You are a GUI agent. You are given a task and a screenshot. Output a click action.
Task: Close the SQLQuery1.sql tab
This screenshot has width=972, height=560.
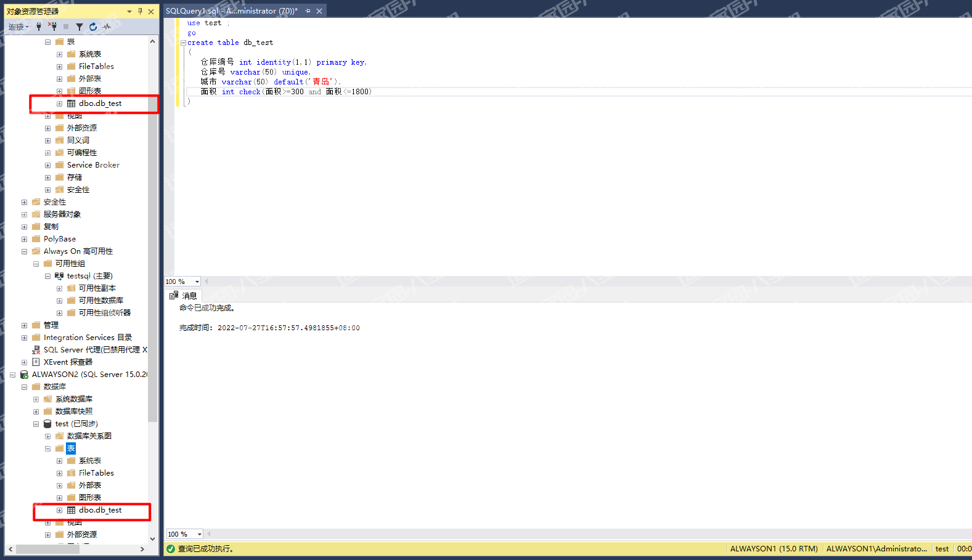pyautogui.click(x=319, y=11)
